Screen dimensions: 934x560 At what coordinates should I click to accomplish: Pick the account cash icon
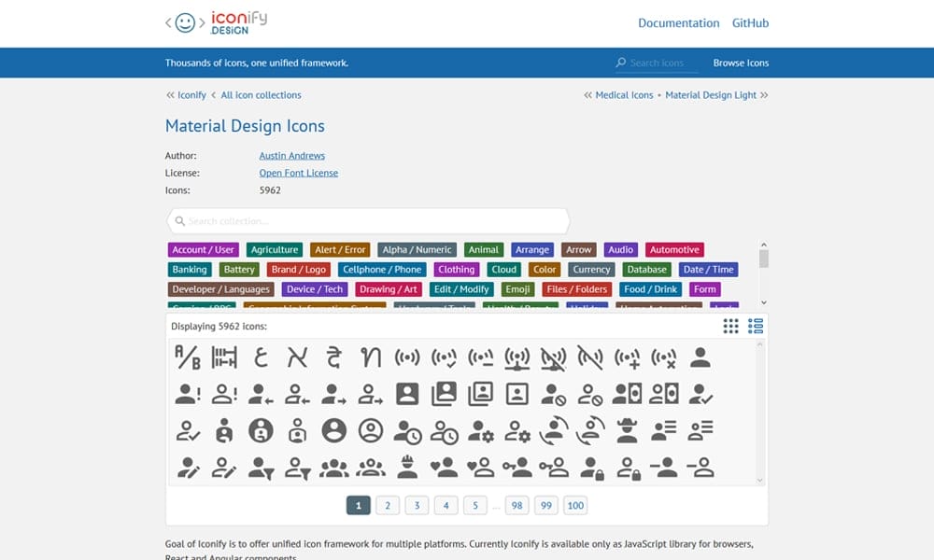coord(628,394)
